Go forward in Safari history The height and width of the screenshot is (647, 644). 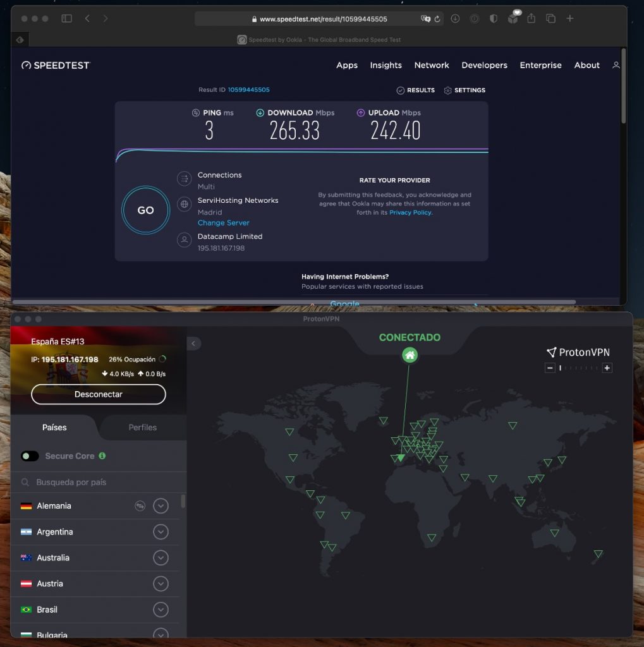(106, 18)
